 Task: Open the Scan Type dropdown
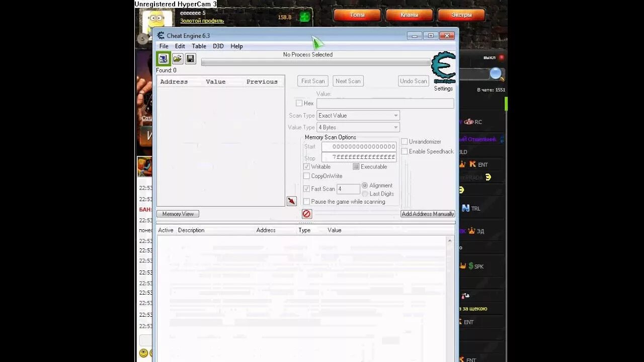click(358, 115)
